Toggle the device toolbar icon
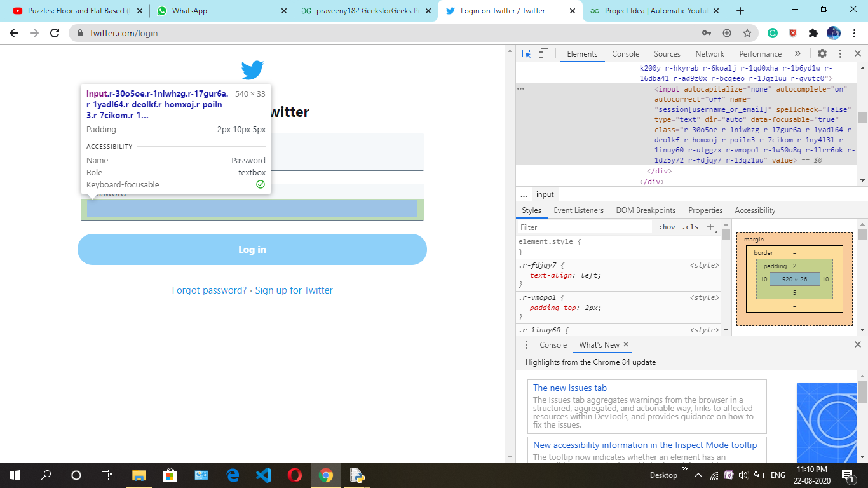The image size is (868, 488). [x=543, y=54]
